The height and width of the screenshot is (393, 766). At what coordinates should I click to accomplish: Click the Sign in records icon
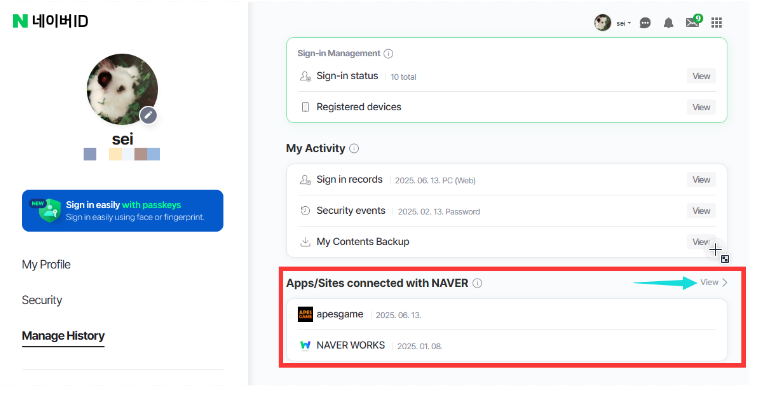(305, 180)
